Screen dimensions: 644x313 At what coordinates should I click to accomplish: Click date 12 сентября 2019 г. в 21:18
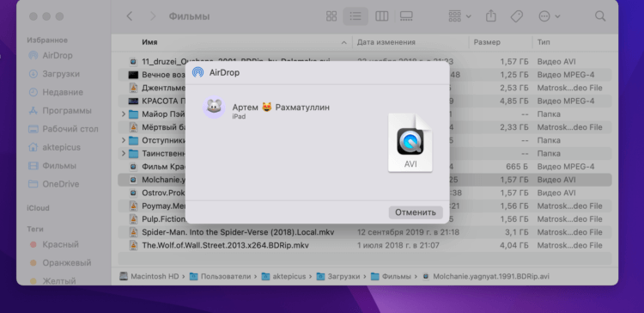408,232
